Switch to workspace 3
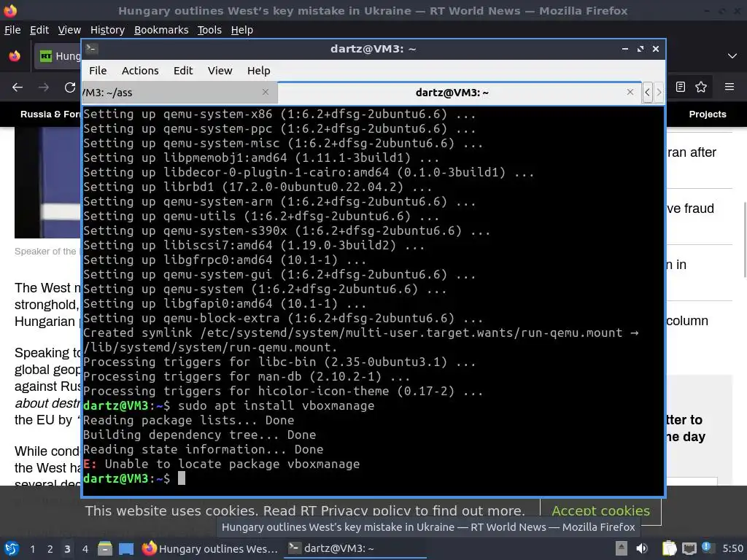The height and width of the screenshot is (560, 747). [67, 549]
